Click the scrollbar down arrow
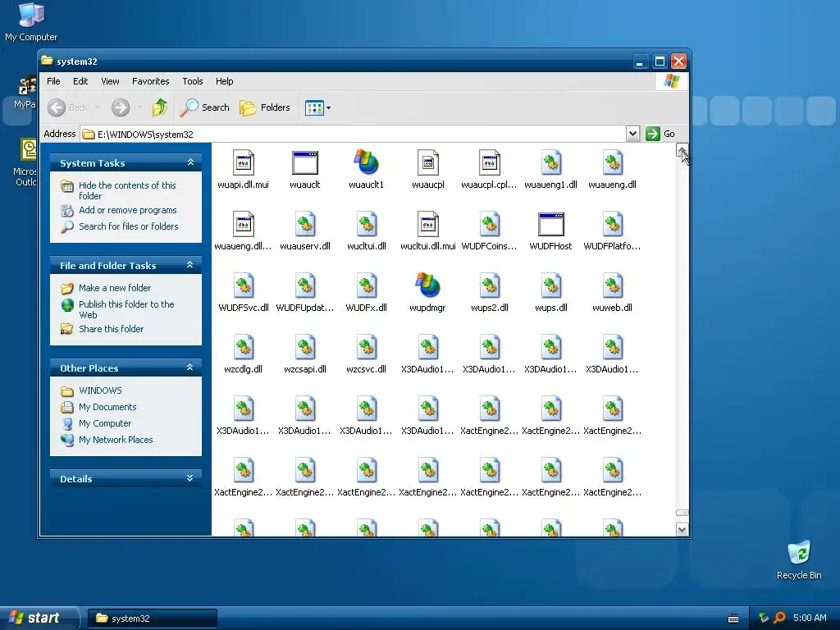This screenshot has width=840, height=630. coord(682,530)
